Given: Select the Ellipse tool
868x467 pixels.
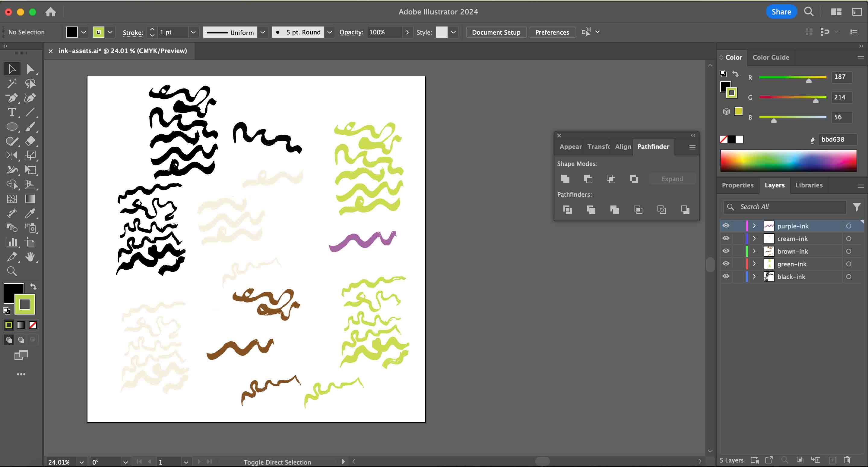Looking at the screenshot, I should pos(12,127).
